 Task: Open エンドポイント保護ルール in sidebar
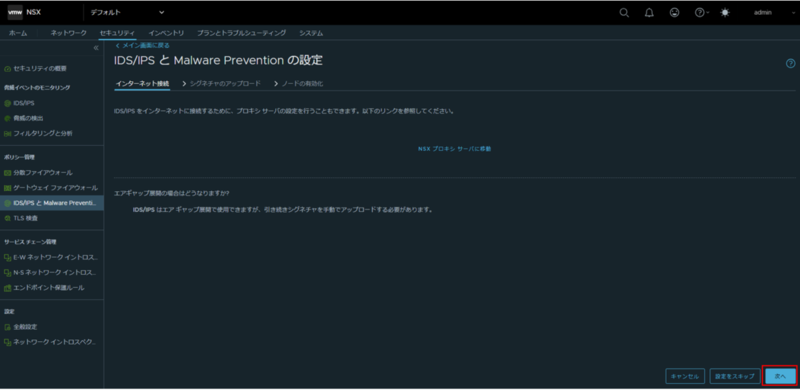(x=49, y=288)
